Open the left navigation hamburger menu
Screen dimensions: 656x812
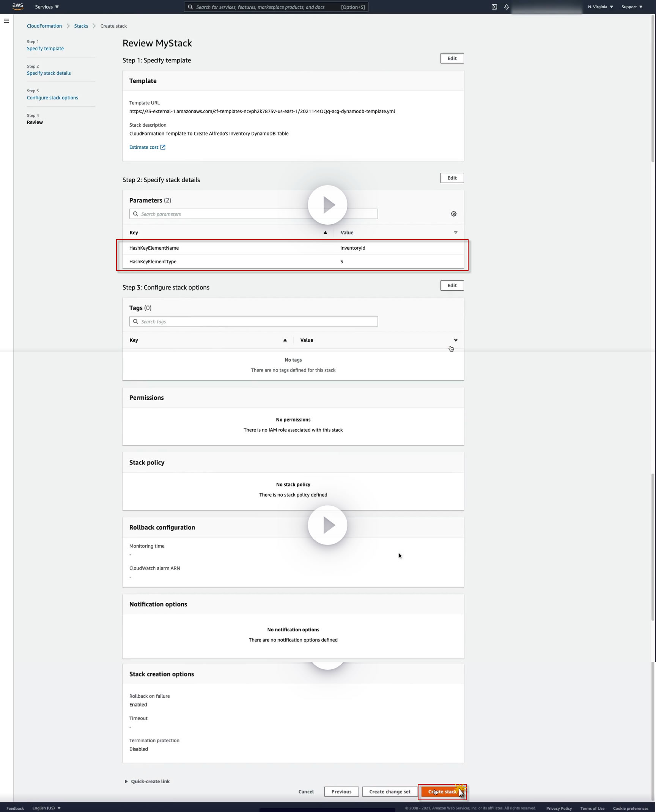pyautogui.click(x=6, y=21)
